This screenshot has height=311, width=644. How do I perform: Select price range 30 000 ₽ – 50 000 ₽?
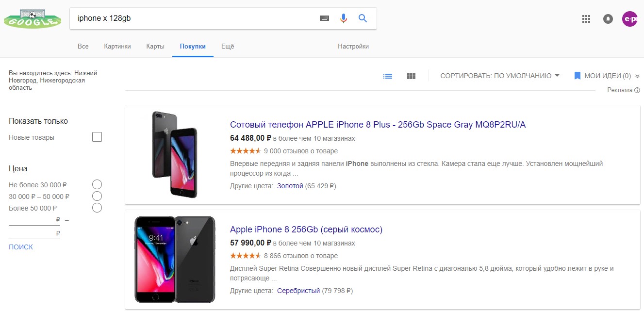(x=97, y=196)
